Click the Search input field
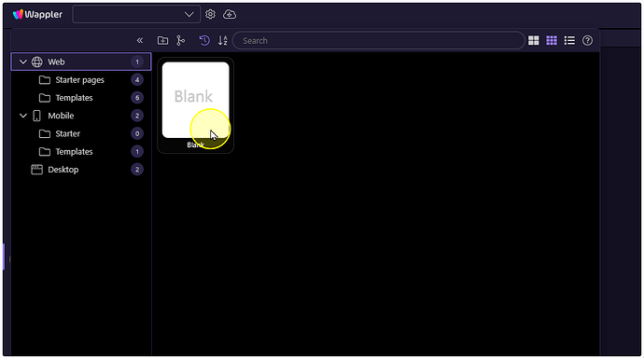Image resolution: width=644 pixels, height=358 pixels. pyautogui.click(x=379, y=41)
